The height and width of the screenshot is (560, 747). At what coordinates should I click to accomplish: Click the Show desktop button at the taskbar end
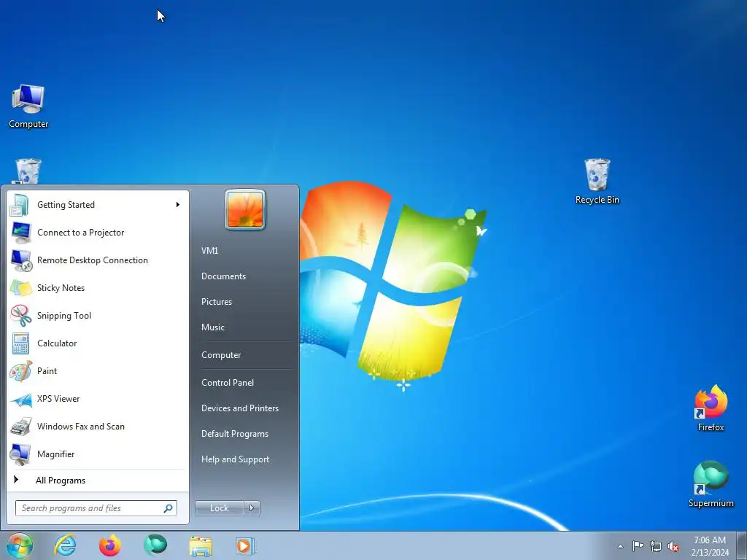[742, 545]
